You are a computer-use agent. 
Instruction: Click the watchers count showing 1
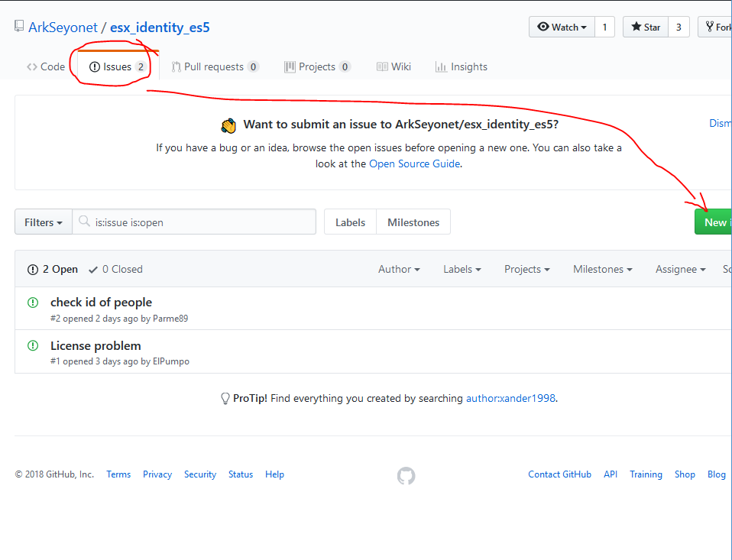(x=604, y=27)
